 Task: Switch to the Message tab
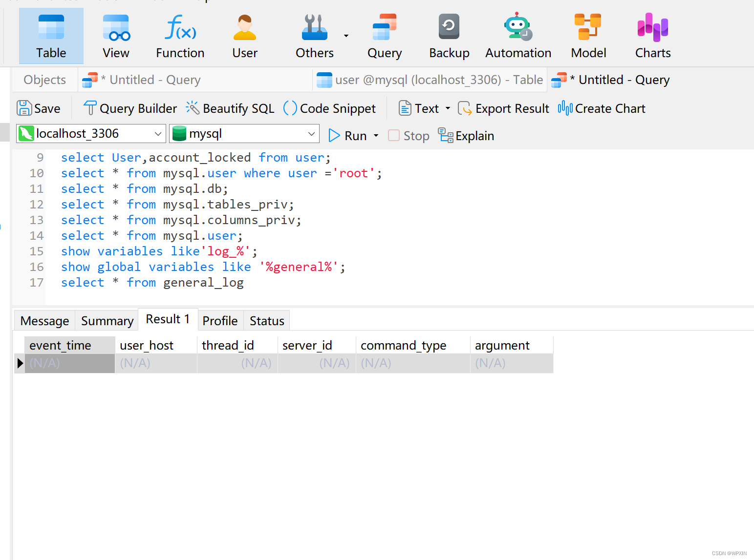click(x=45, y=321)
